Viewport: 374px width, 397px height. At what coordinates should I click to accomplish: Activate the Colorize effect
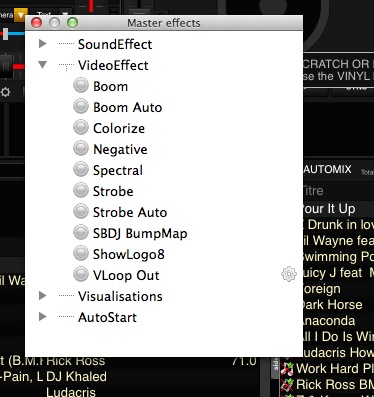pyautogui.click(x=81, y=127)
